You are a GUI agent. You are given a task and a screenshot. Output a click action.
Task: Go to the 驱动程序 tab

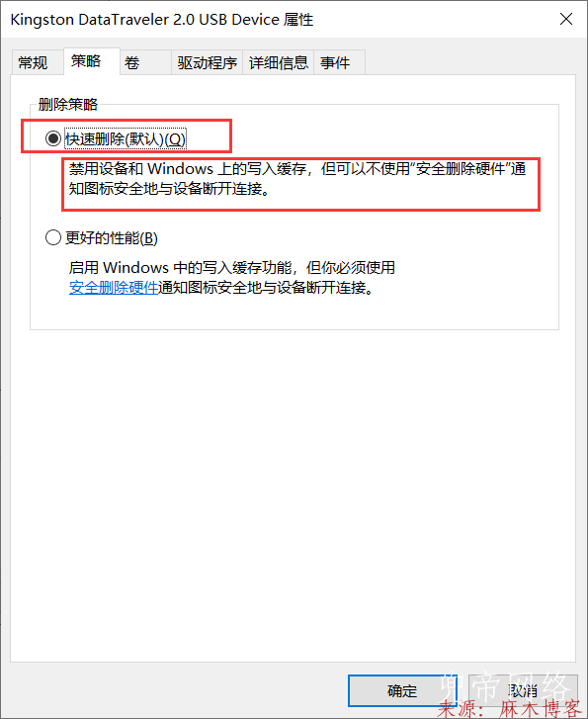208,62
